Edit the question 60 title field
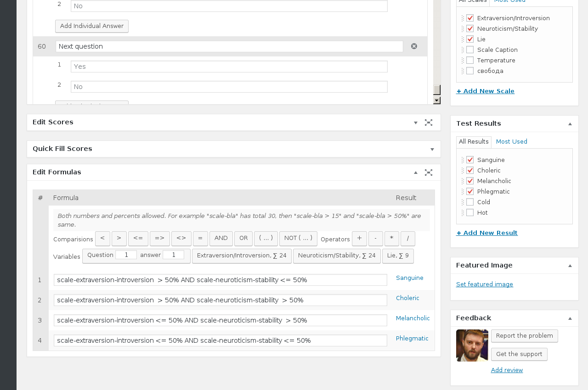Viewport: 588px width, 390px height. [x=229, y=46]
